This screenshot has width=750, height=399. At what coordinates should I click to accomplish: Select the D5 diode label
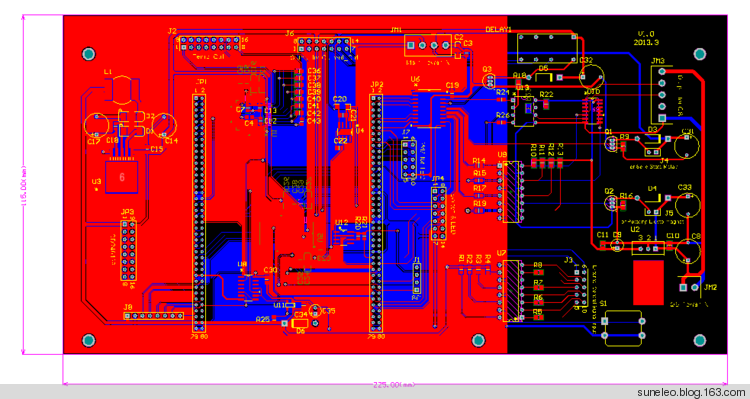(543, 68)
